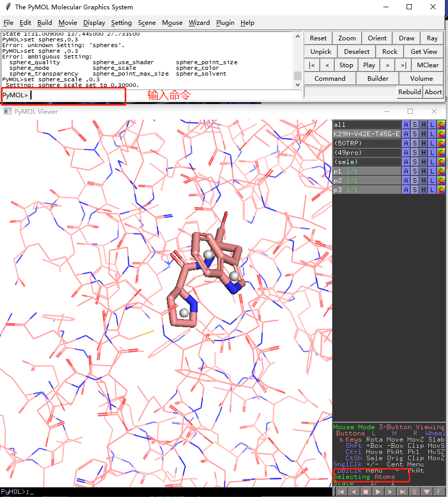Screen dimensions: 448x497
Task: Open the down-arrow menu next to playback controls
Action: [426, 491]
